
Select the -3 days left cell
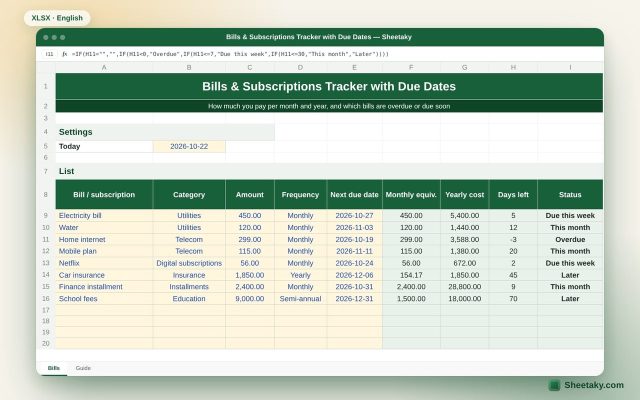click(513, 240)
